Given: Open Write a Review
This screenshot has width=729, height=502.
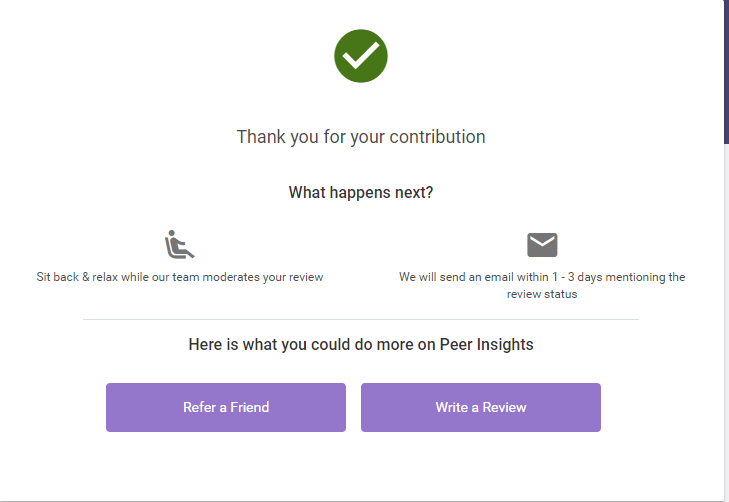Looking at the screenshot, I should [x=480, y=407].
